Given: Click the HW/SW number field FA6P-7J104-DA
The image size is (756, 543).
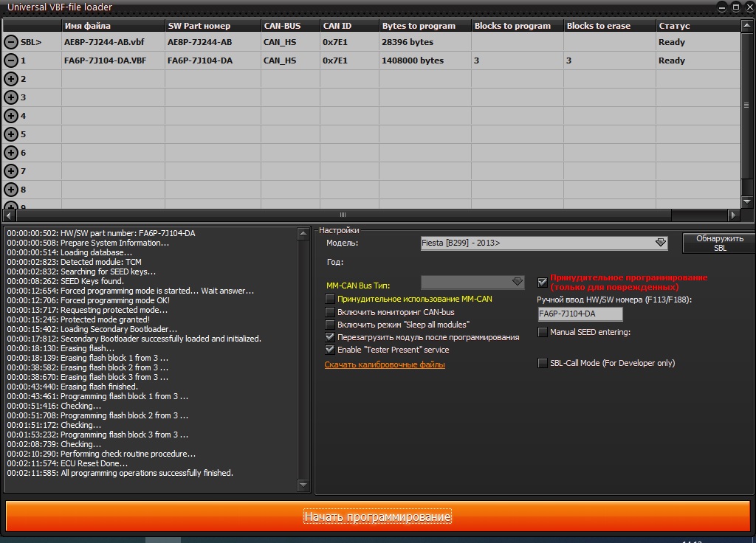Looking at the screenshot, I should 580,314.
